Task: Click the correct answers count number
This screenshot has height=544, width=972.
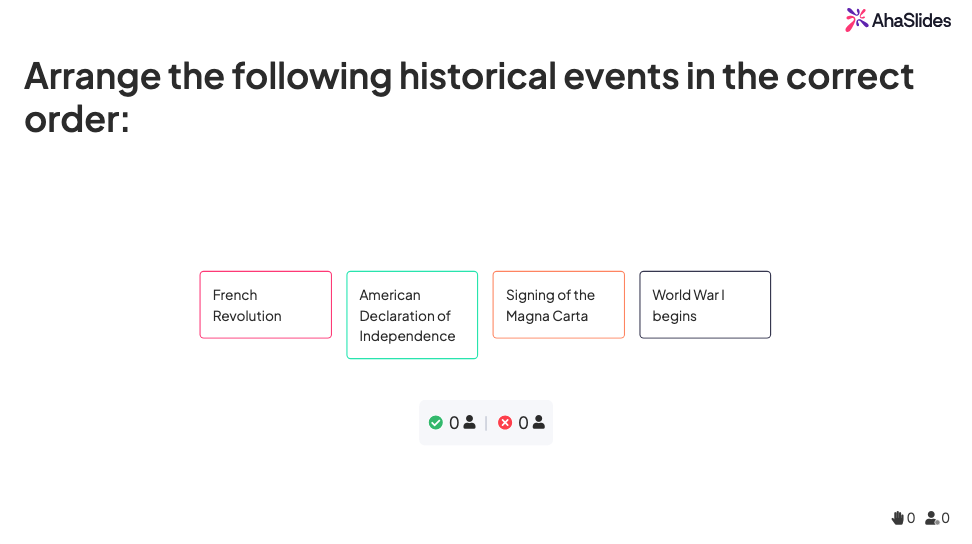Action: point(454,423)
